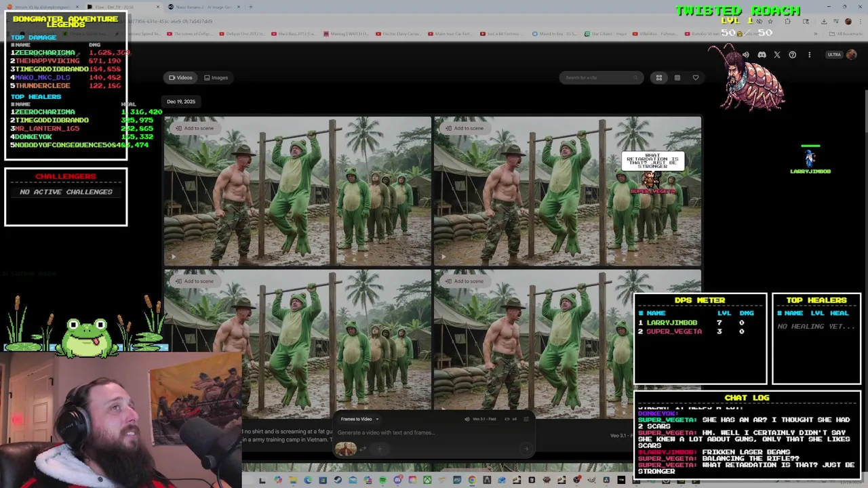This screenshot has width=868, height=488.
Task: Switch to the Images tab
Action: tap(216, 77)
